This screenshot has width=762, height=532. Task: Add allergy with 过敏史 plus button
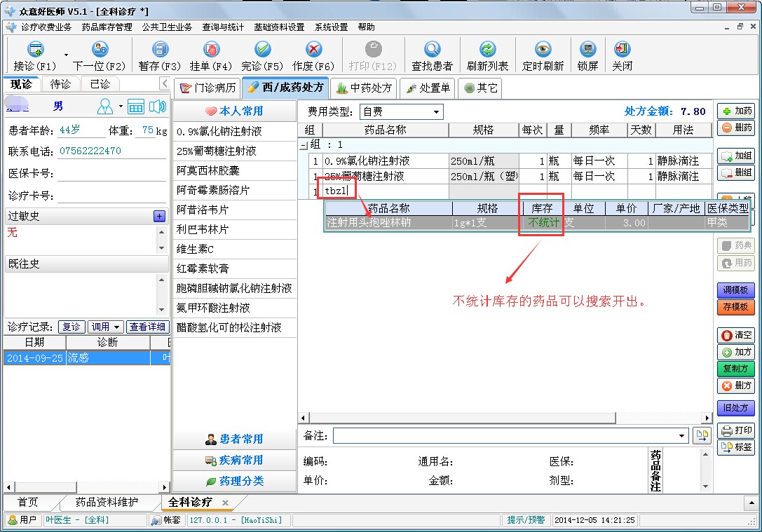(x=159, y=216)
